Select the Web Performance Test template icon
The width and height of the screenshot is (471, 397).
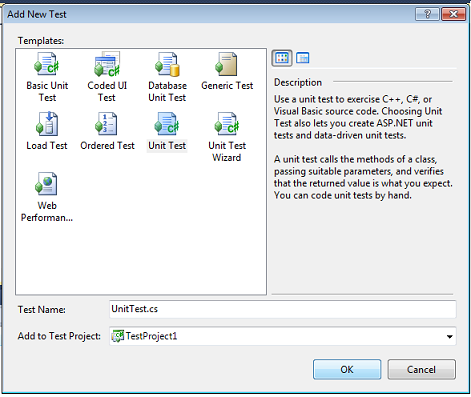coord(46,184)
